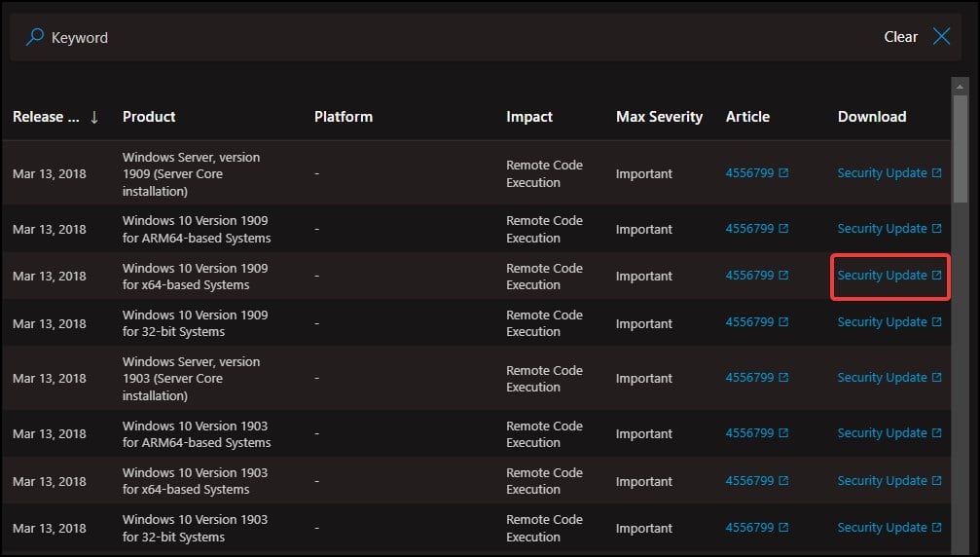The width and height of the screenshot is (980, 557).
Task: Open article 4556799 for 1909 32-bit Systems
Action: 749,322
